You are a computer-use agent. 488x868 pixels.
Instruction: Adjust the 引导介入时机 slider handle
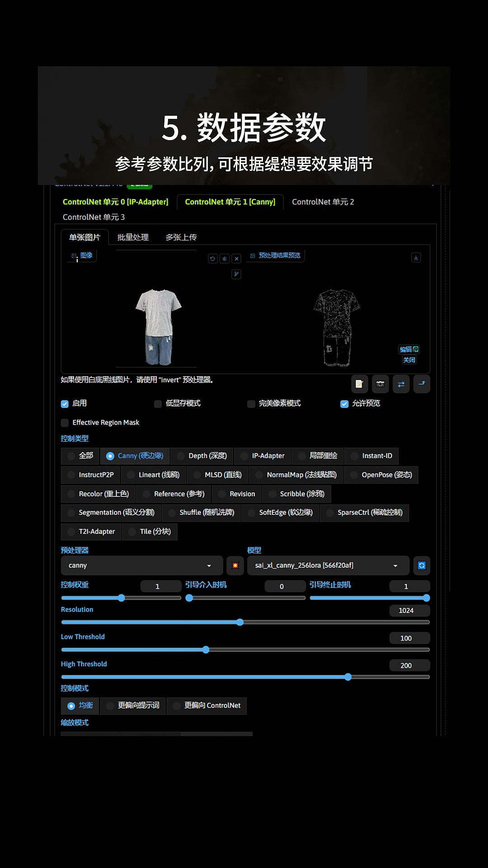pos(189,598)
